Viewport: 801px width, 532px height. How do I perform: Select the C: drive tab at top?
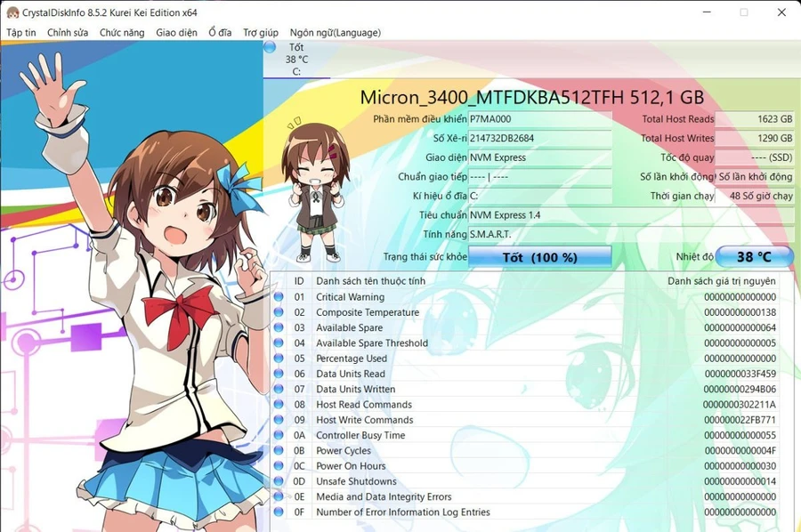(x=296, y=60)
